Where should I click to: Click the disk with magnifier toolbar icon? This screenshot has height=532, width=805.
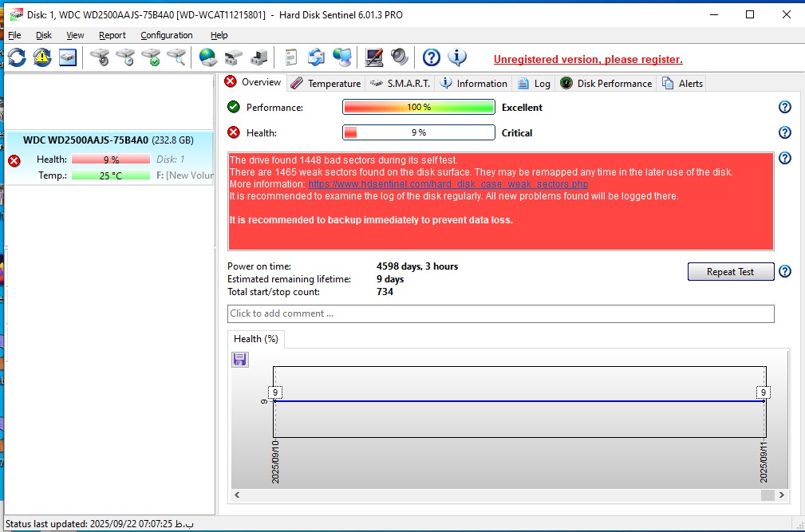pyautogui.click(x=176, y=57)
